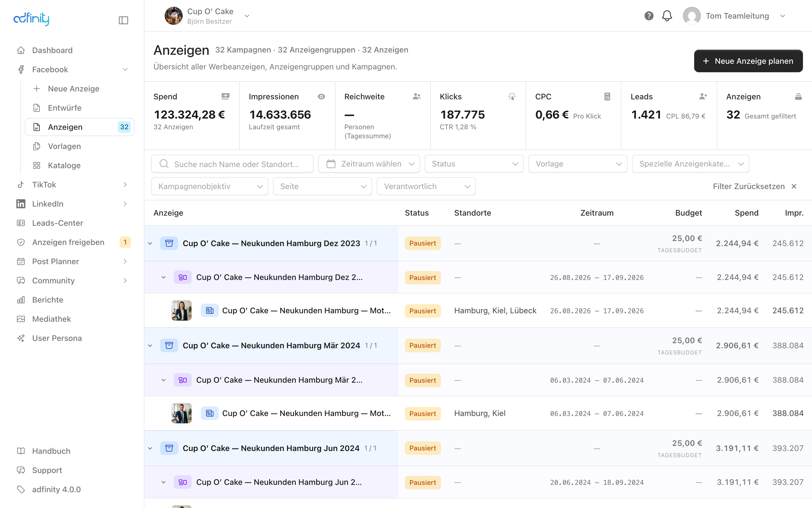Click the campaign icon for Neukunden Hamburg Mär 2024
Viewport: 812px width, 508px height.
169,345
